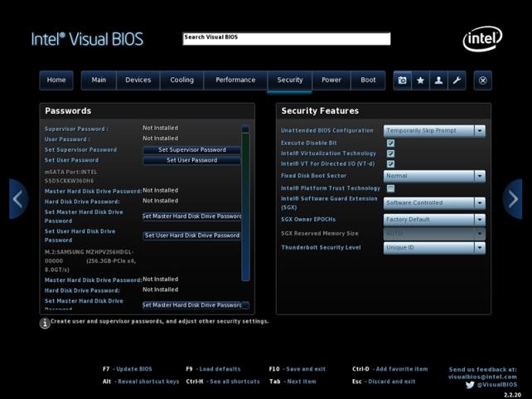Open the Cooling tab
The width and height of the screenshot is (532, 399).
click(181, 80)
